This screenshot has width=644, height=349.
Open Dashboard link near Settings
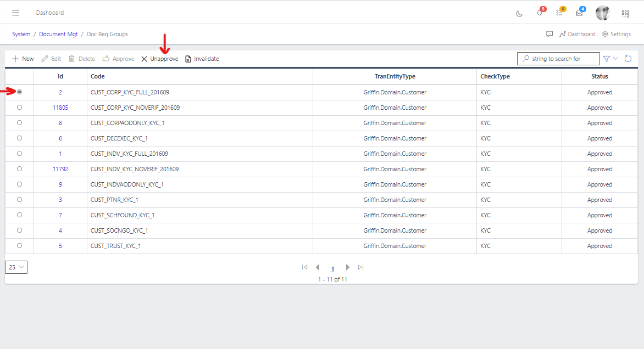577,34
